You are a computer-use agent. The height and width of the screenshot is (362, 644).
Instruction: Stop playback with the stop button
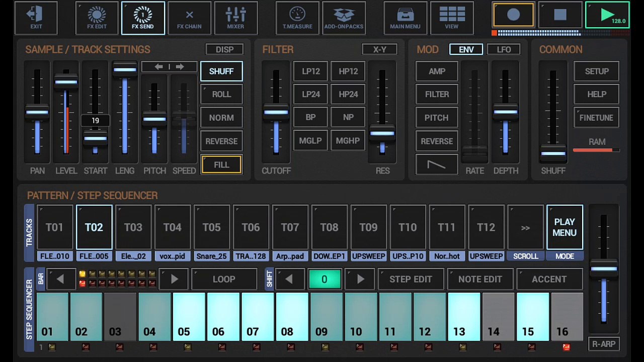pos(560,15)
